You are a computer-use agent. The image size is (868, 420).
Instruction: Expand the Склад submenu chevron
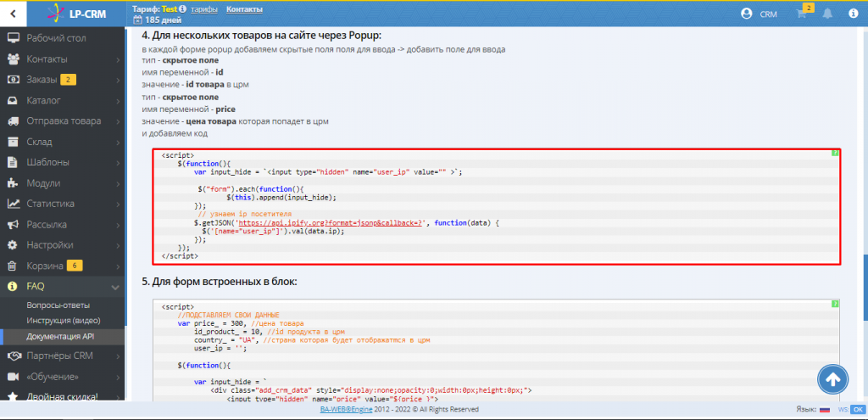[x=117, y=142]
